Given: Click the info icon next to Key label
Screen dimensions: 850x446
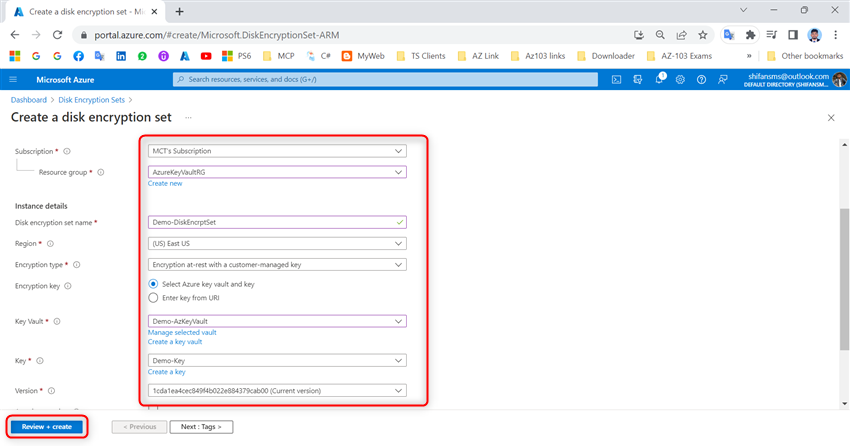Looking at the screenshot, I should point(40,361).
